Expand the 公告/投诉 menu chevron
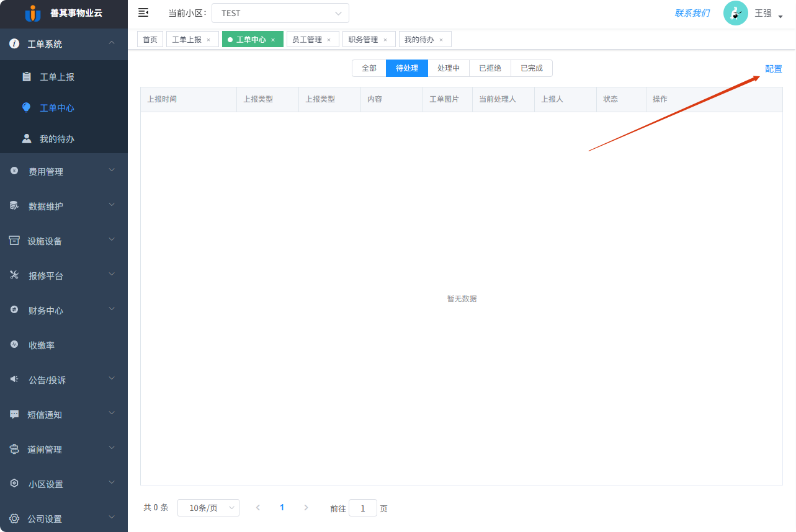Viewport: 796px width, 532px height. 112,378
